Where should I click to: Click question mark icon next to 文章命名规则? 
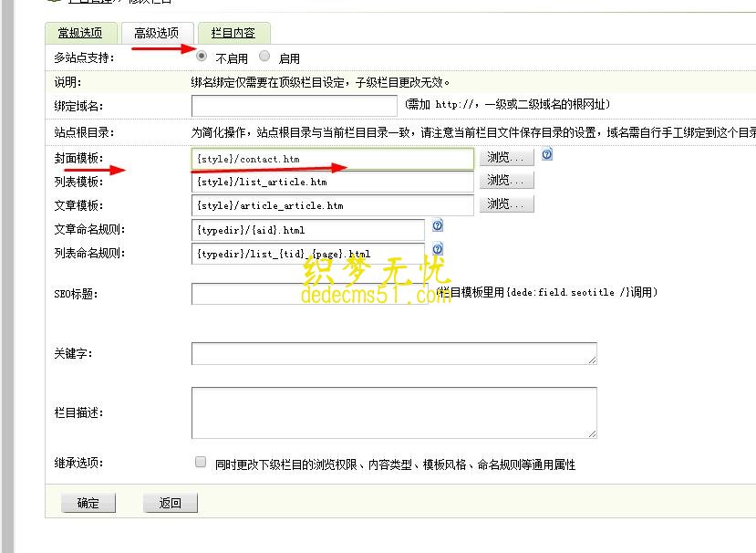pyautogui.click(x=438, y=224)
